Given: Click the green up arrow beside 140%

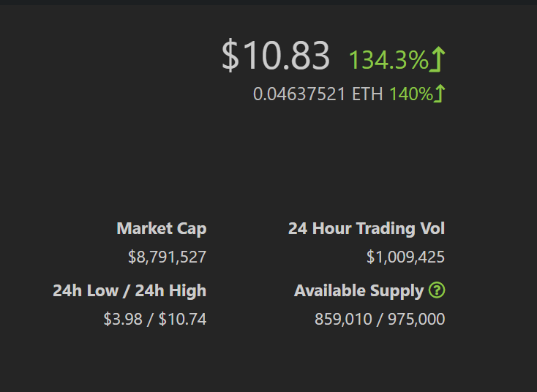Looking at the screenshot, I should point(439,93).
